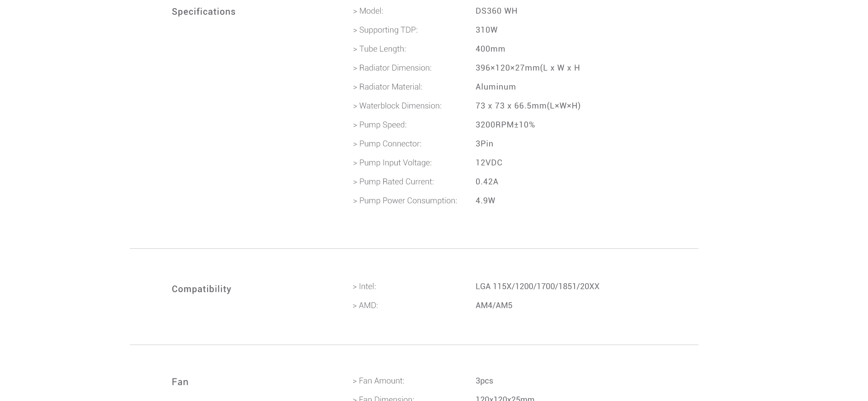Screen dimensions: 868x401
Task: Select the 400mm tube length value
Action: point(491,49)
